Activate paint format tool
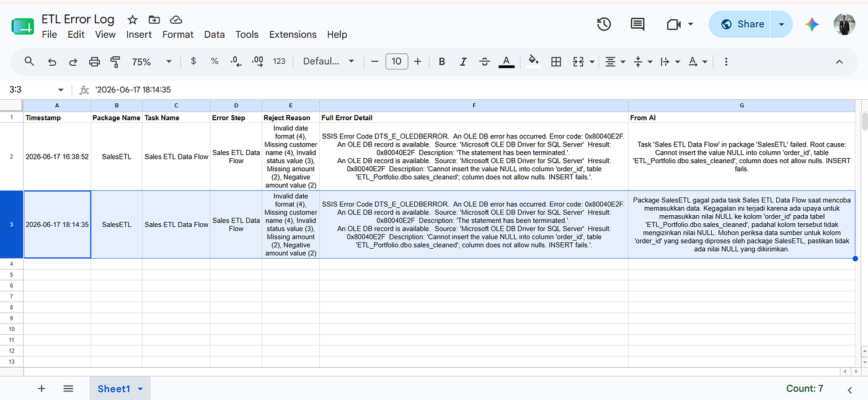 115,61
